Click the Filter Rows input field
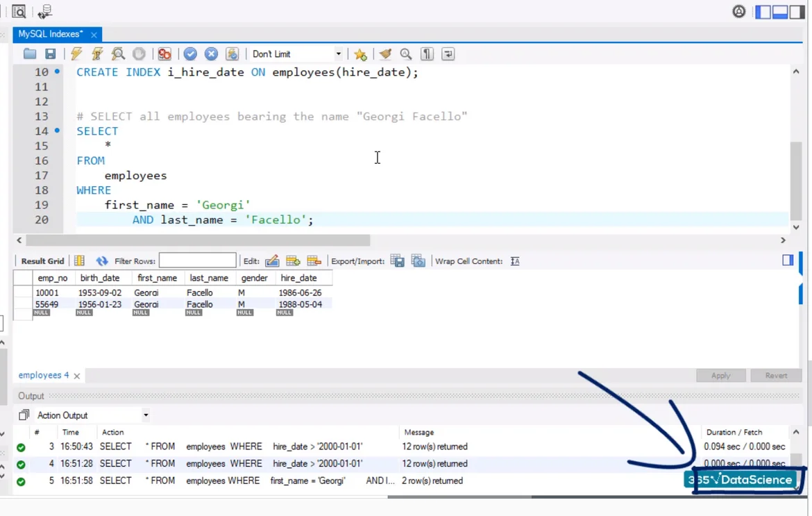 point(197,261)
